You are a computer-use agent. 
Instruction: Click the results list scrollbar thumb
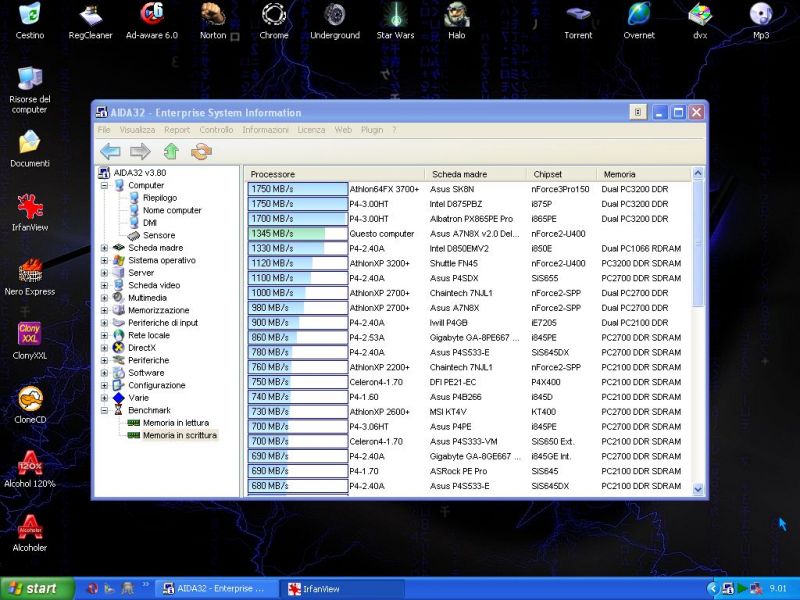point(697,243)
